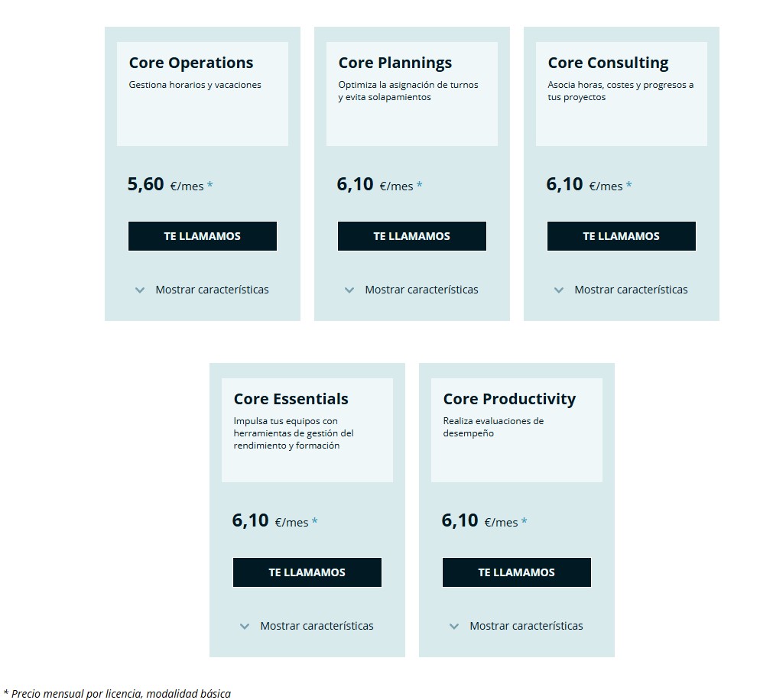Image resolution: width=773 pixels, height=700 pixels.
Task: Select the Core Plannings title
Action: [395, 63]
